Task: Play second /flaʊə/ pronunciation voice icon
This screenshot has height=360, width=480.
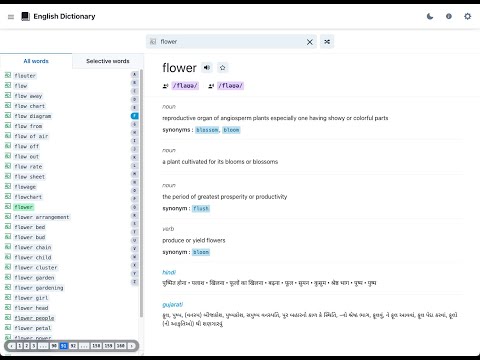Action: coord(211,86)
